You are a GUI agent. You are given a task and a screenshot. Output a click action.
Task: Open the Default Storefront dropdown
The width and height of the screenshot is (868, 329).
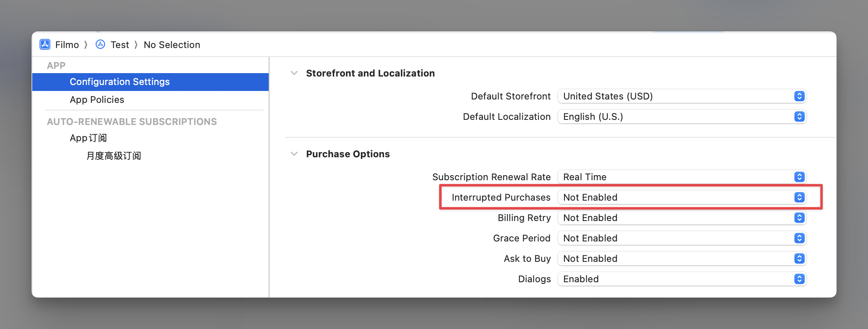pyautogui.click(x=681, y=96)
